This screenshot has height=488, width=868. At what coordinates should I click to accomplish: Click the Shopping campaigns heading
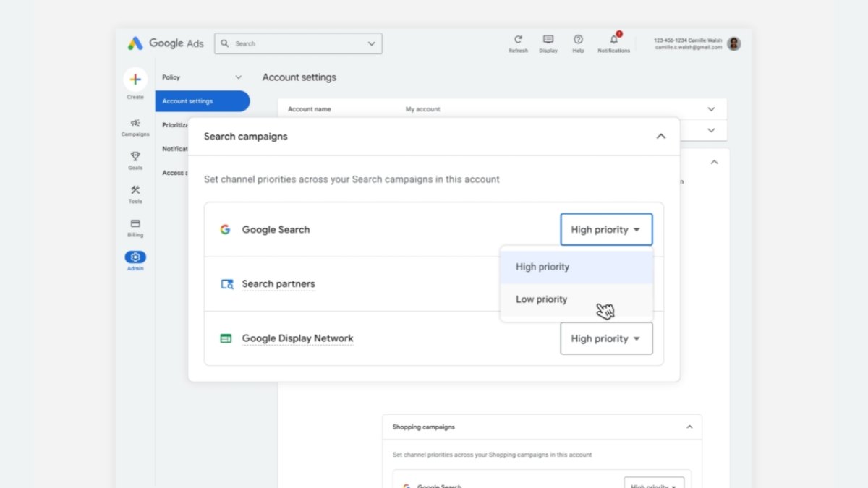424,427
